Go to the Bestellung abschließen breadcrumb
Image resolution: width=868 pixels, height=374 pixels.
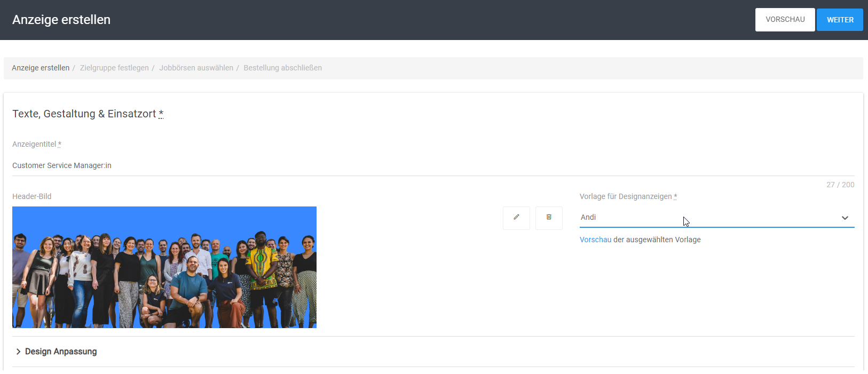[x=282, y=68]
